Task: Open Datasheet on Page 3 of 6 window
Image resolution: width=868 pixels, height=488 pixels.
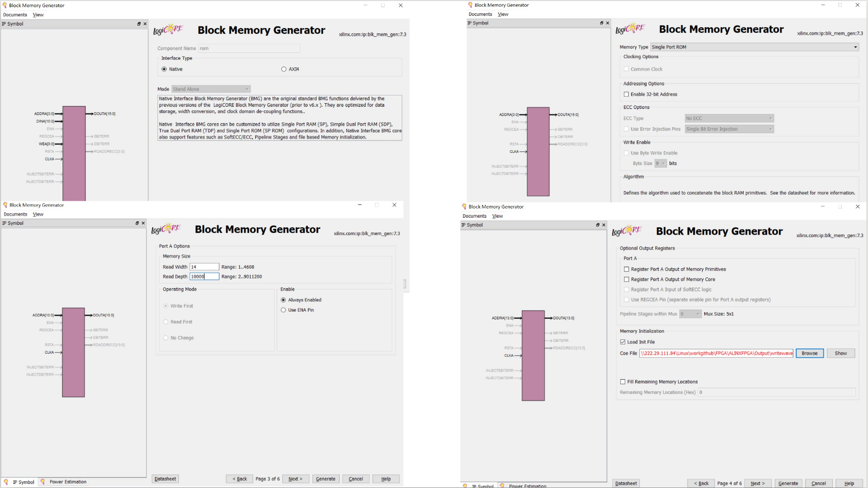Action: click(165, 479)
